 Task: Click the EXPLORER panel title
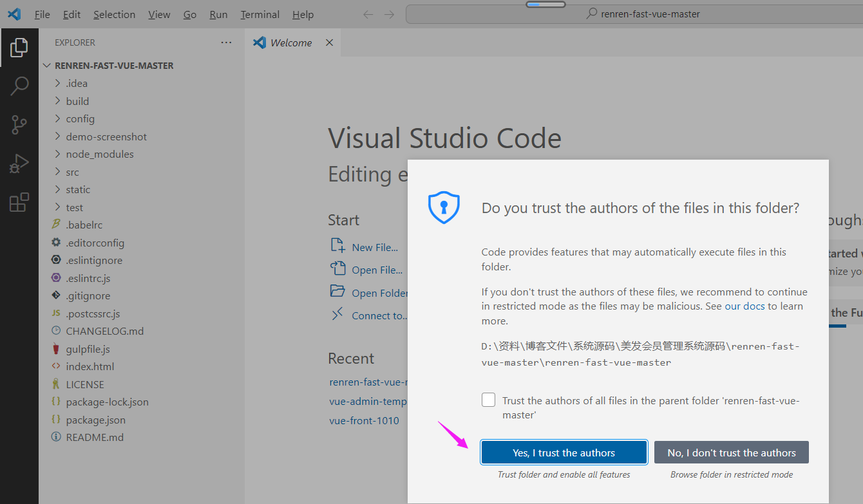click(75, 42)
